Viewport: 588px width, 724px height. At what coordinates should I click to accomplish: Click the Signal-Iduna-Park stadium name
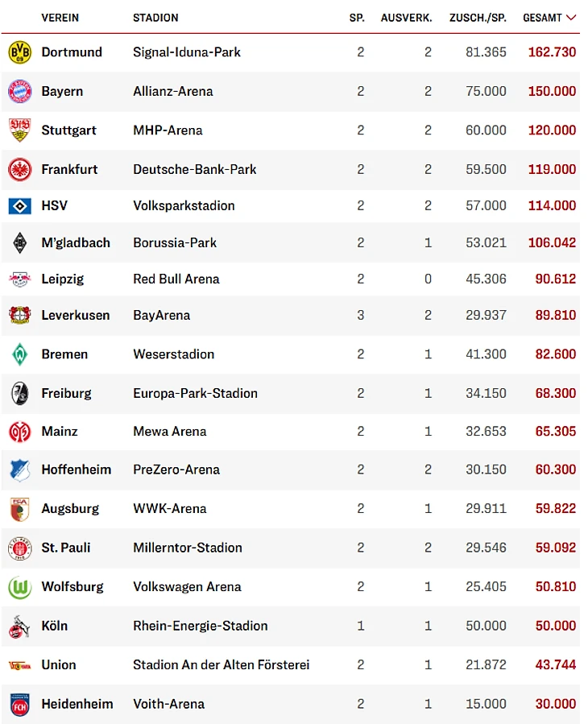187,52
